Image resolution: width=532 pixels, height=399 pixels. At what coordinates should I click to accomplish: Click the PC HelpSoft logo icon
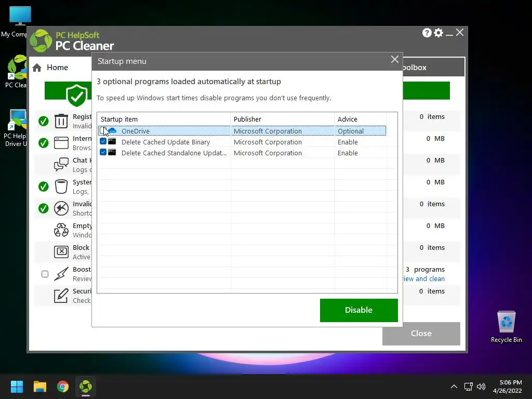click(x=41, y=41)
